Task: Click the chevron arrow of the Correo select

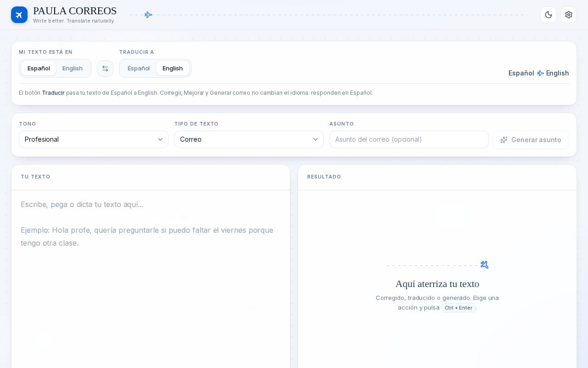Action: [x=316, y=139]
